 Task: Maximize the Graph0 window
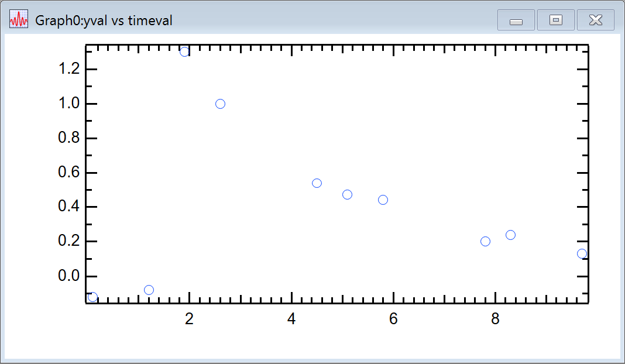click(x=556, y=20)
